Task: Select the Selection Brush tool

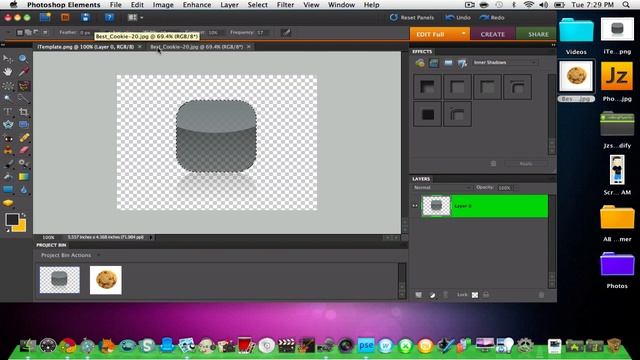Action: tap(24, 98)
